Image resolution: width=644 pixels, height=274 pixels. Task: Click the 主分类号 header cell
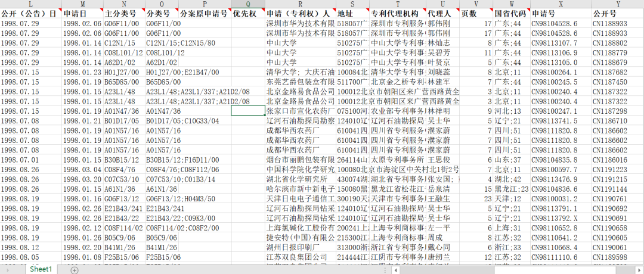[x=124, y=14]
